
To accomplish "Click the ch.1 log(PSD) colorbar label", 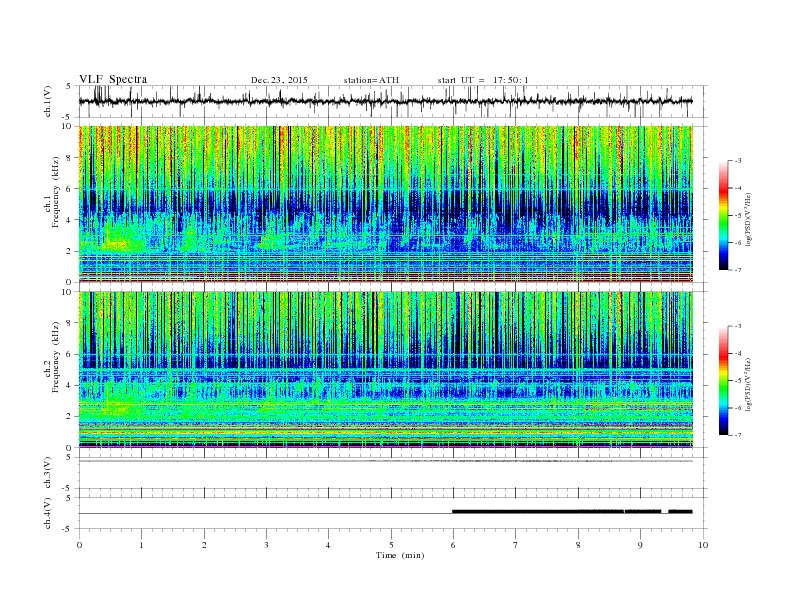I will point(749,220).
